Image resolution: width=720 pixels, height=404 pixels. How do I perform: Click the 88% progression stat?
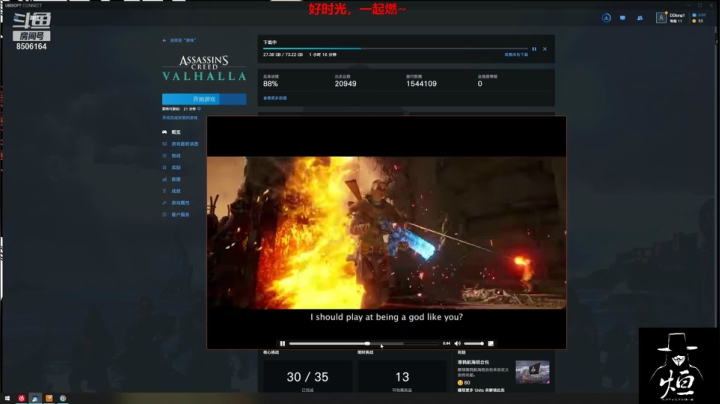270,84
